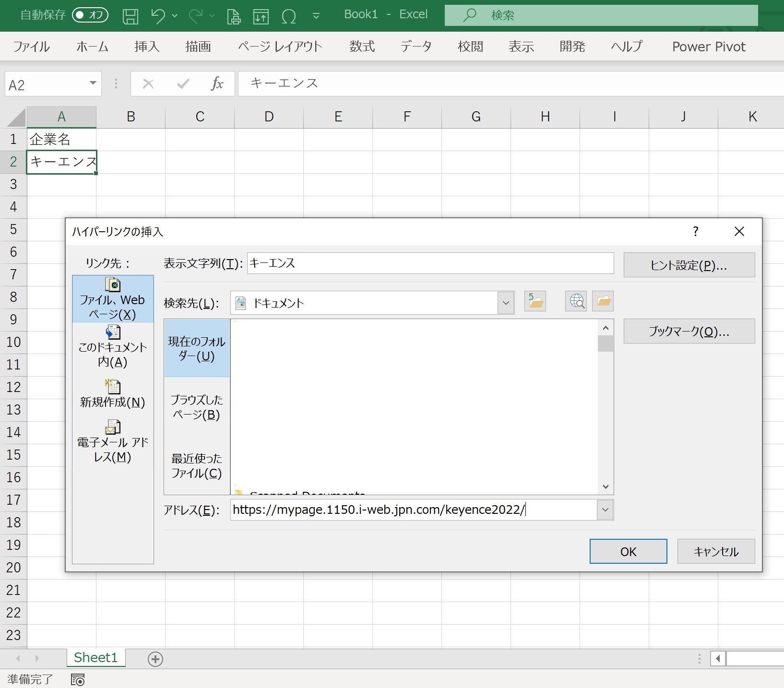Click the Undo arrow icon
The image size is (784, 688).
pos(158,16)
